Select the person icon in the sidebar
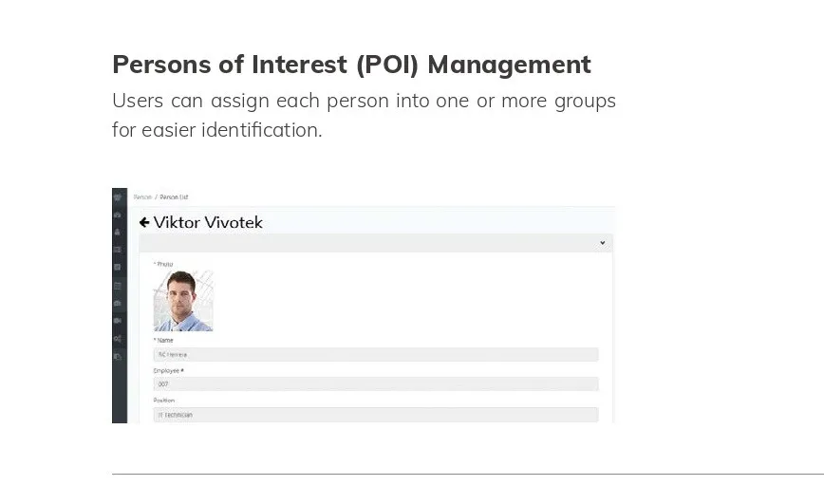 coord(118,233)
